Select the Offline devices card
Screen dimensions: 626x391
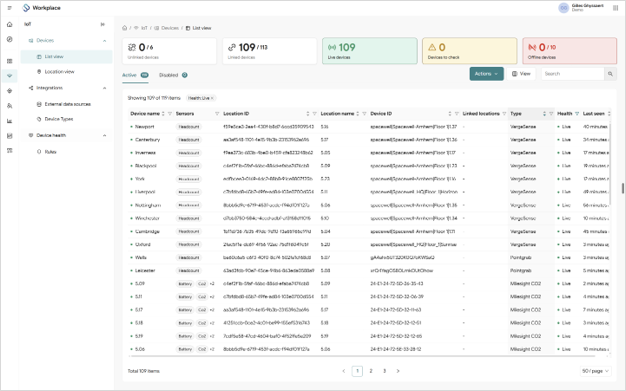[x=570, y=51]
